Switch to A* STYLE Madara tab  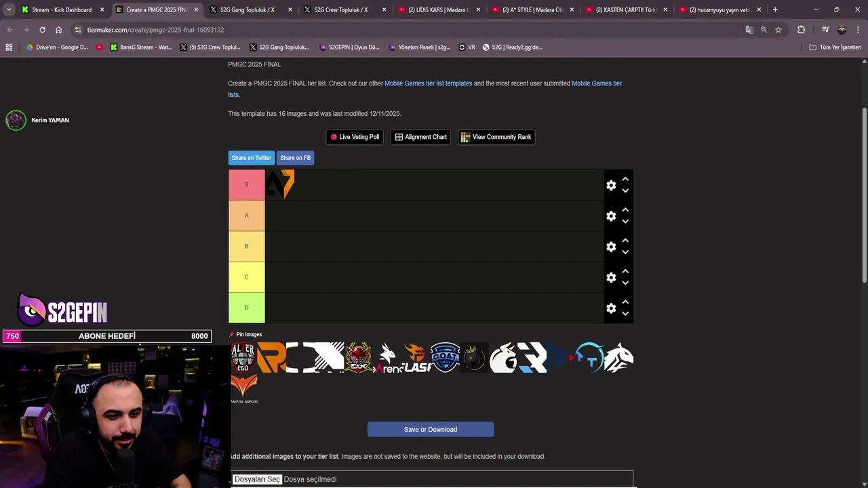pyautogui.click(x=532, y=9)
